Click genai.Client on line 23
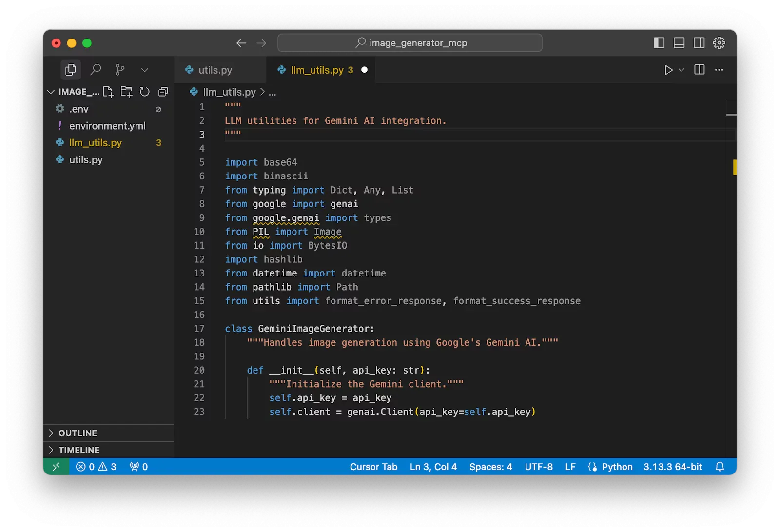Image resolution: width=780 pixels, height=532 pixels. [380, 412]
